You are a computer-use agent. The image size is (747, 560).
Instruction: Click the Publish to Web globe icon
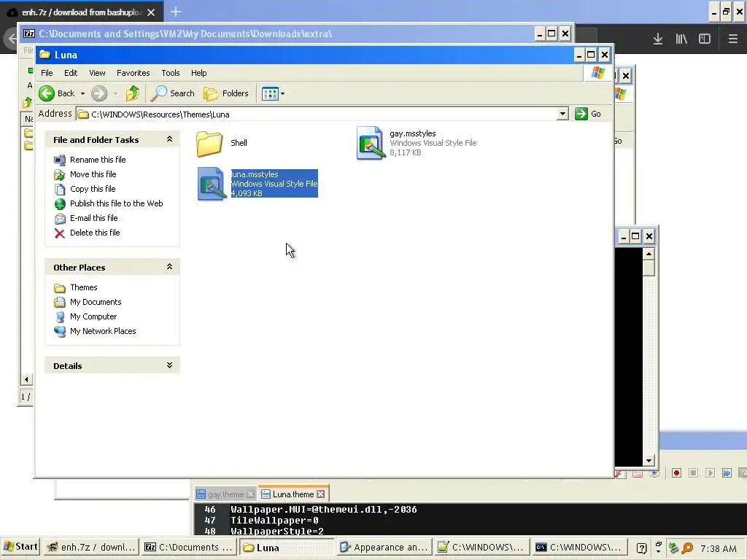click(60, 204)
